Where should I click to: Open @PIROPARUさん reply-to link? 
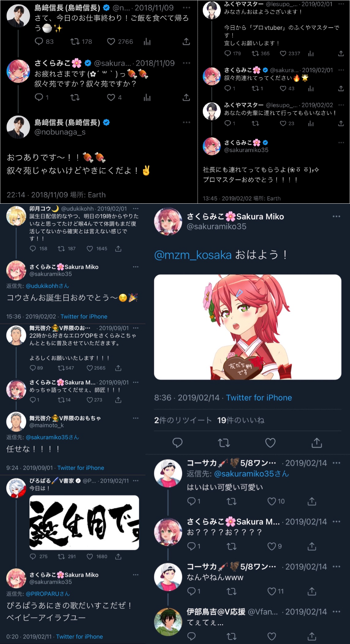coord(48,594)
